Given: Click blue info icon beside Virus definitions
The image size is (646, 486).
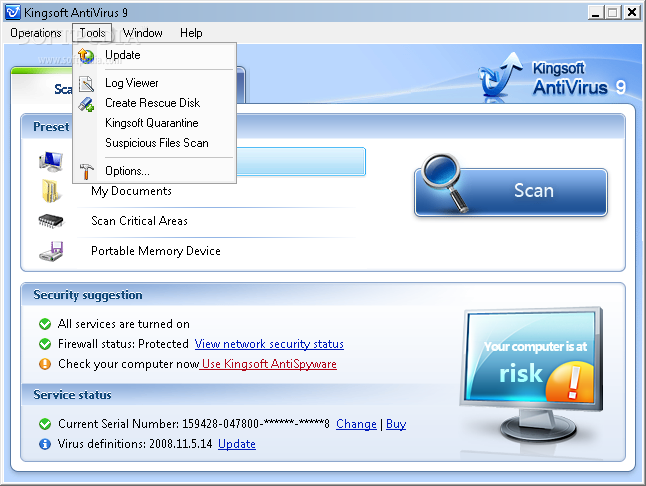Looking at the screenshot, I should coord(45,444).
